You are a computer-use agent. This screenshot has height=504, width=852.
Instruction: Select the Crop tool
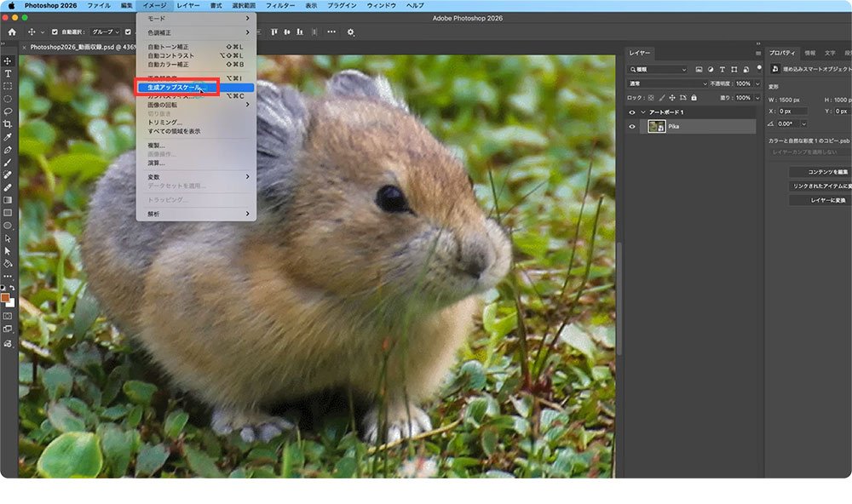[8, 124]
